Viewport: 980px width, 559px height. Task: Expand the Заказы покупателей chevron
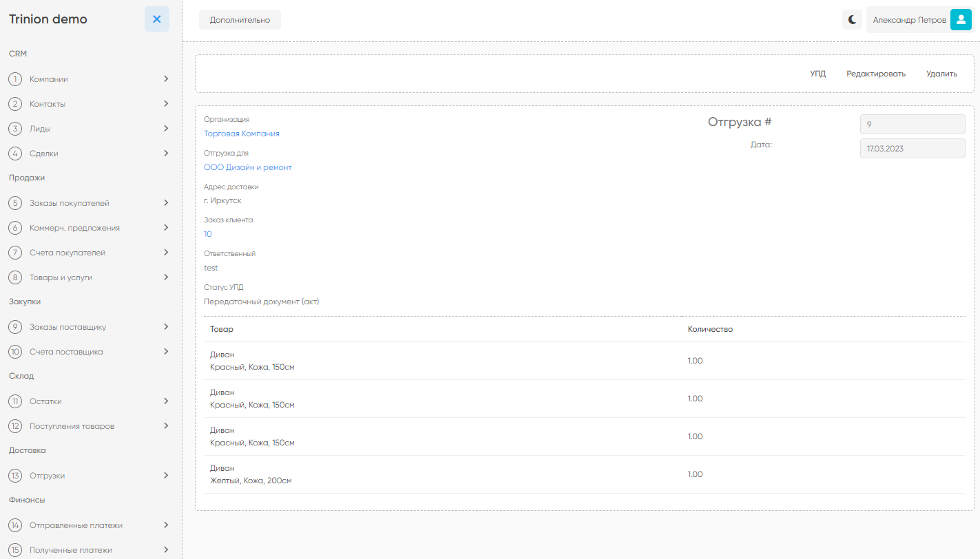[x=166, y=202]
